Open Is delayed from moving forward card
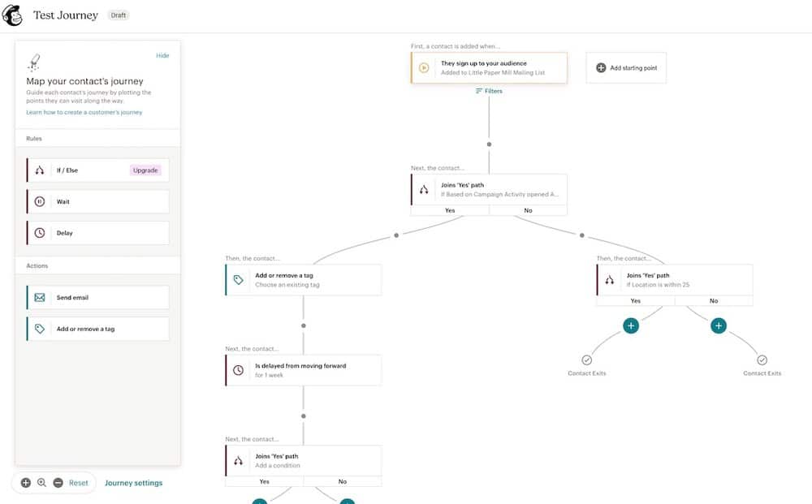This screenshot has width=812, height=504. tap(304, 370)
